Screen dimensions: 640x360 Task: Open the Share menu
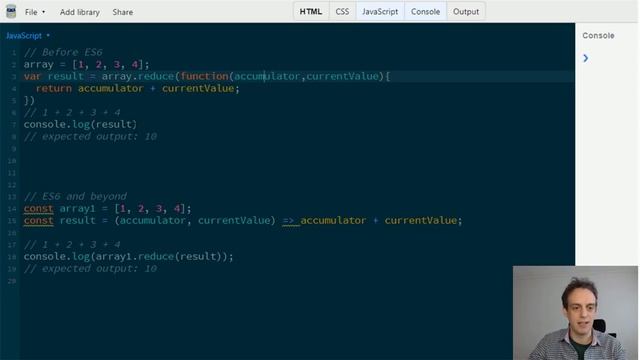122,12
